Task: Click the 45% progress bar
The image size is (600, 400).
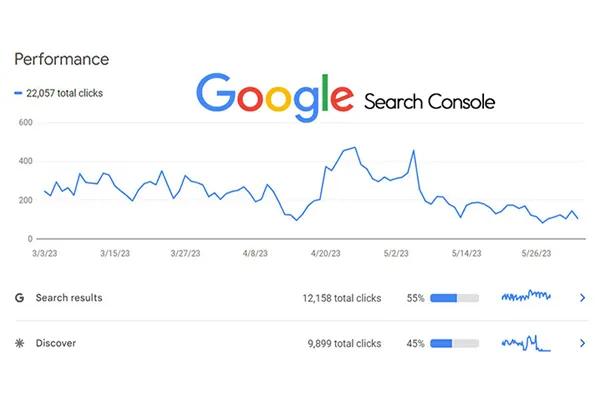Action: pos(455,343)
